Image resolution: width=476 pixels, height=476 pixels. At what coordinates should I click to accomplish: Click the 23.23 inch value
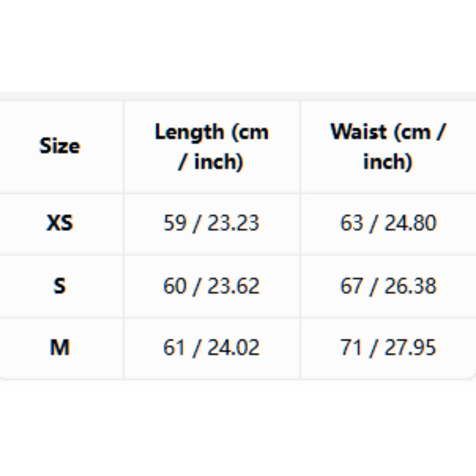[233, 223]
